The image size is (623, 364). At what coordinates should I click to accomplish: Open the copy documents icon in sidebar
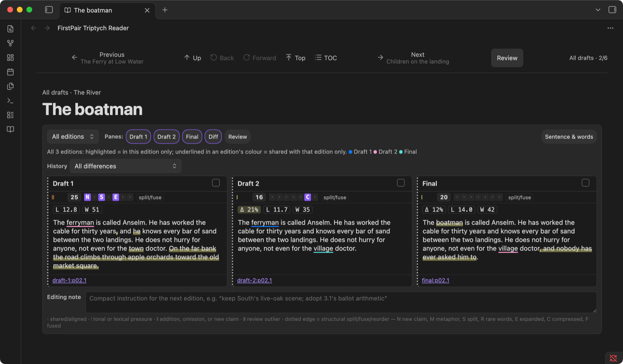coord(11,86)
